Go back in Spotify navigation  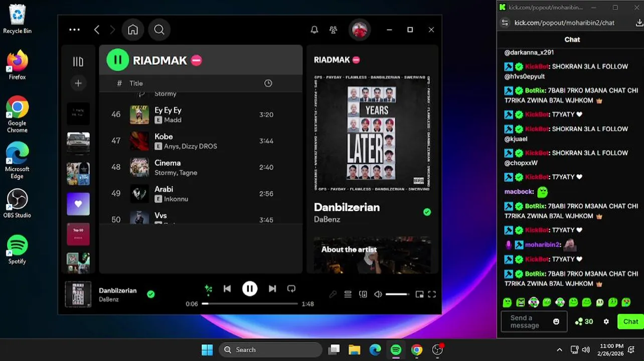click(x=97, y=30)
